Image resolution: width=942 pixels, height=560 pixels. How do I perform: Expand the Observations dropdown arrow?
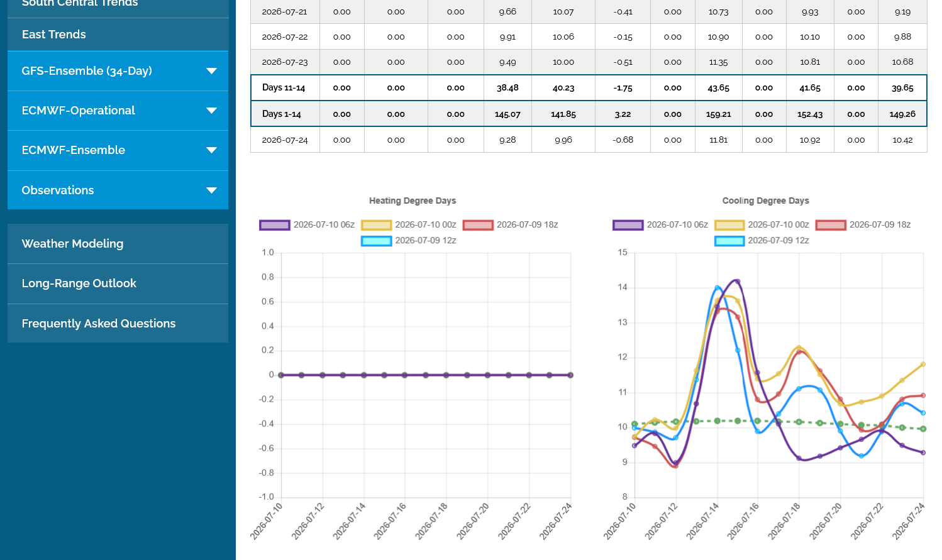212,190
